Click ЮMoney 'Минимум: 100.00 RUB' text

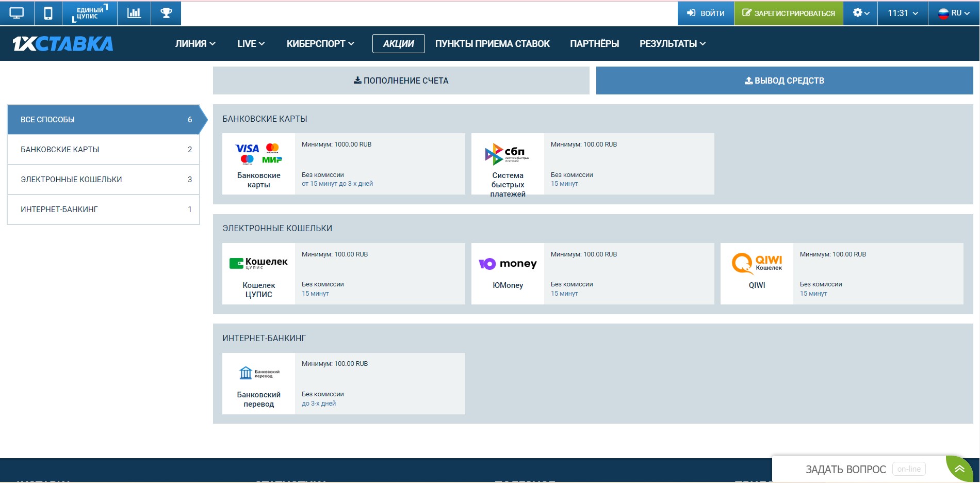click(584, 254)
